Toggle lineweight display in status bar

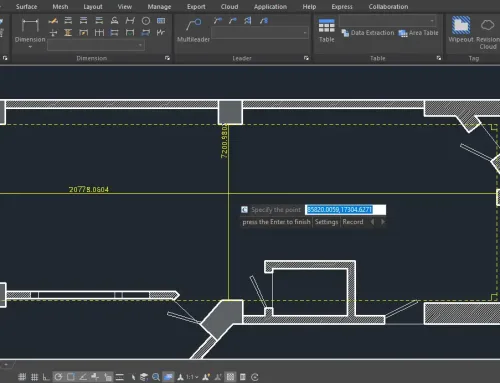point(120,377)
